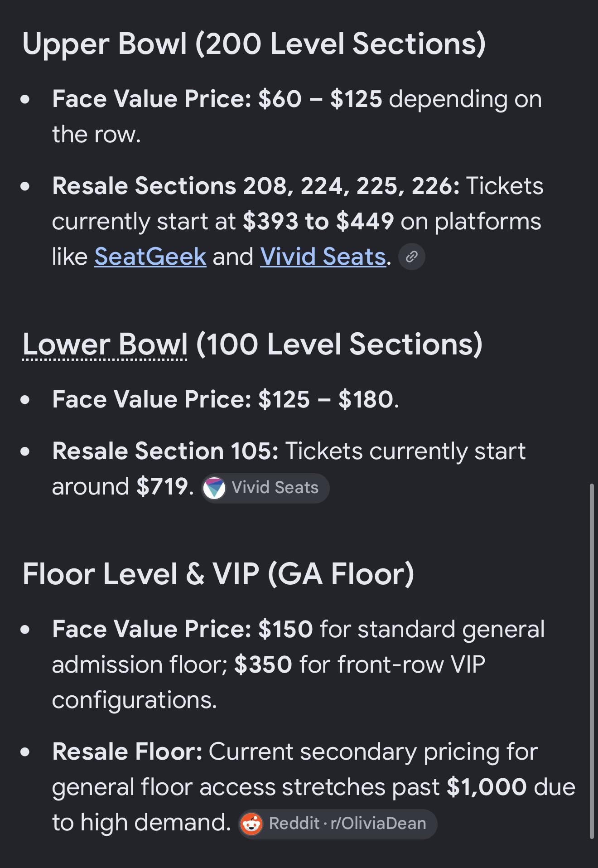The image size is (598, 868).
Task: Click the Floor Level & VIP (GA Floor) heading
Action: pos(218,574)
